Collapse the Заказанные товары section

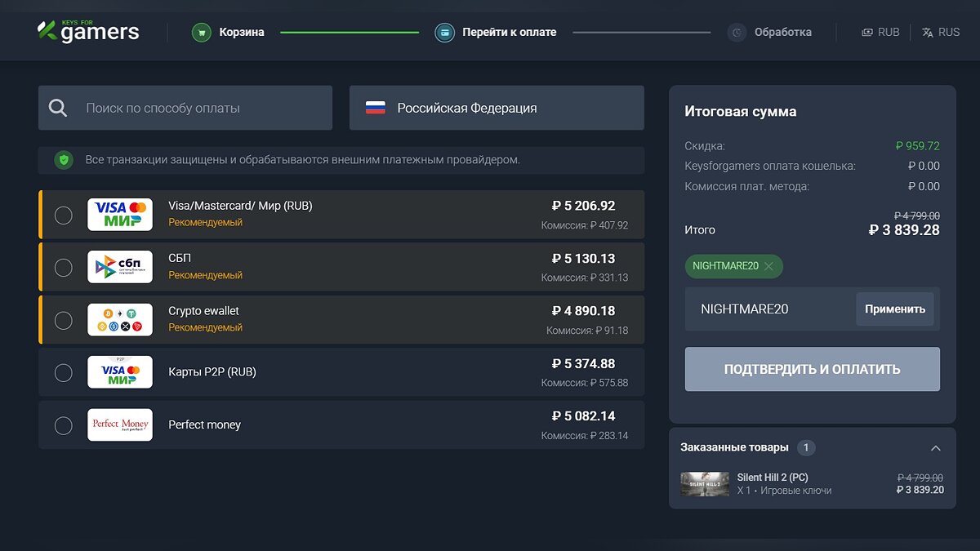(936, 448)
